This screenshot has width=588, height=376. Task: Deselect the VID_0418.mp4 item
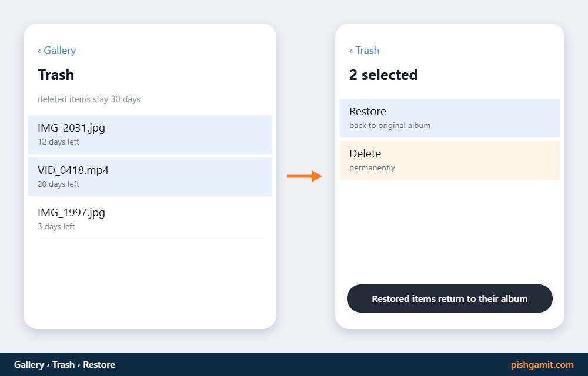point(150,177)
